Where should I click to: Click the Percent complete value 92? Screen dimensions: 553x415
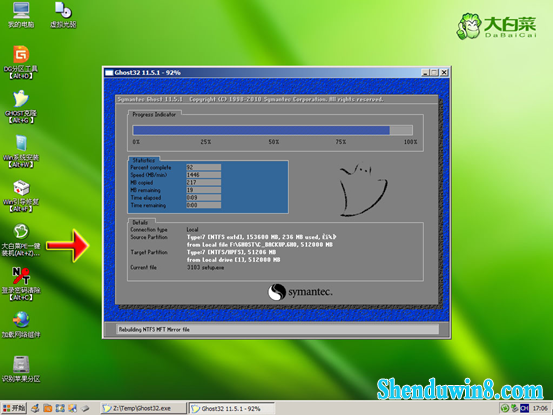pos(203,167)
